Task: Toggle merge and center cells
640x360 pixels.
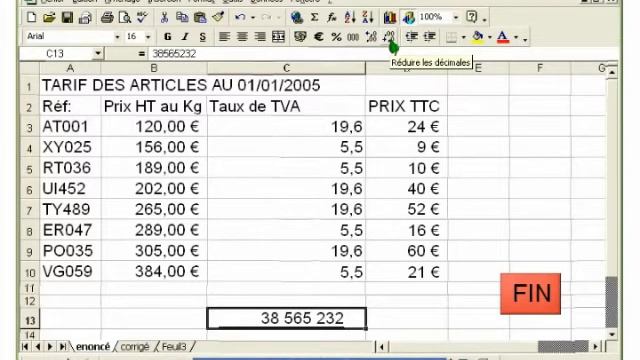Action: click(x=278, y=37)
